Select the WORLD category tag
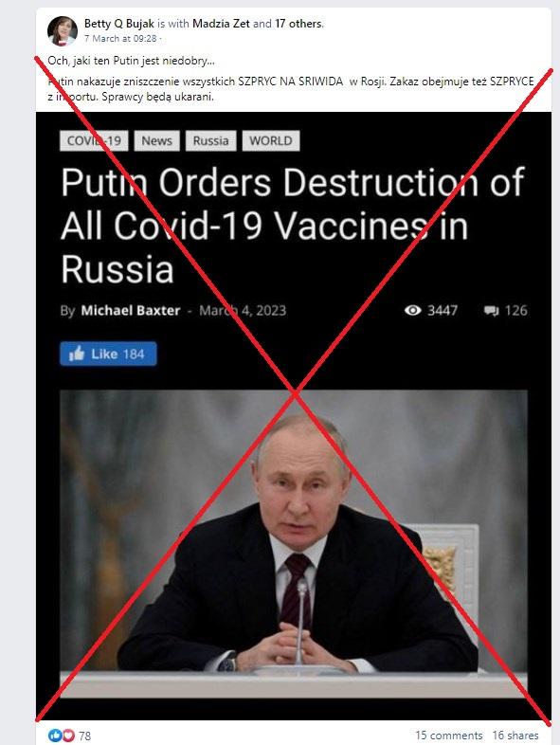560x745 pixels. [271, 140]
